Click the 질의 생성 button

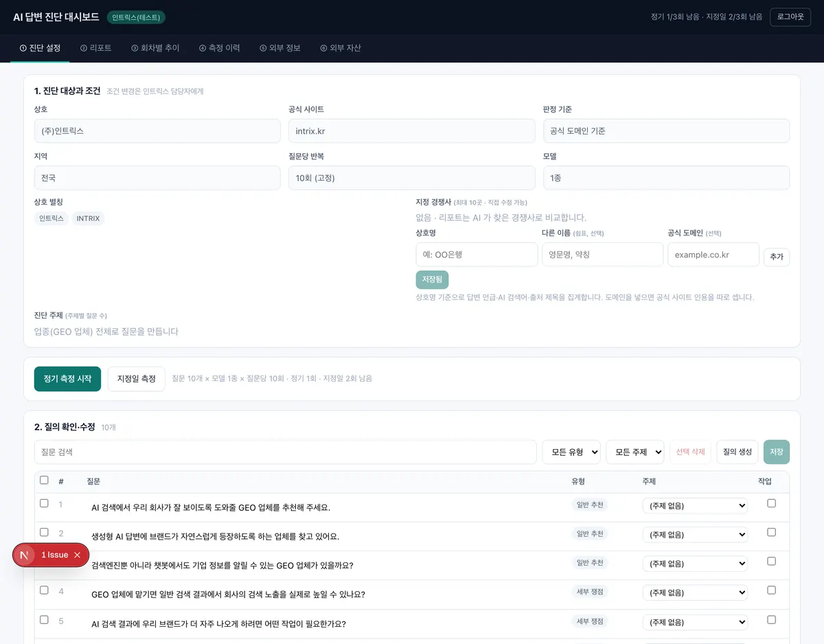737,452
